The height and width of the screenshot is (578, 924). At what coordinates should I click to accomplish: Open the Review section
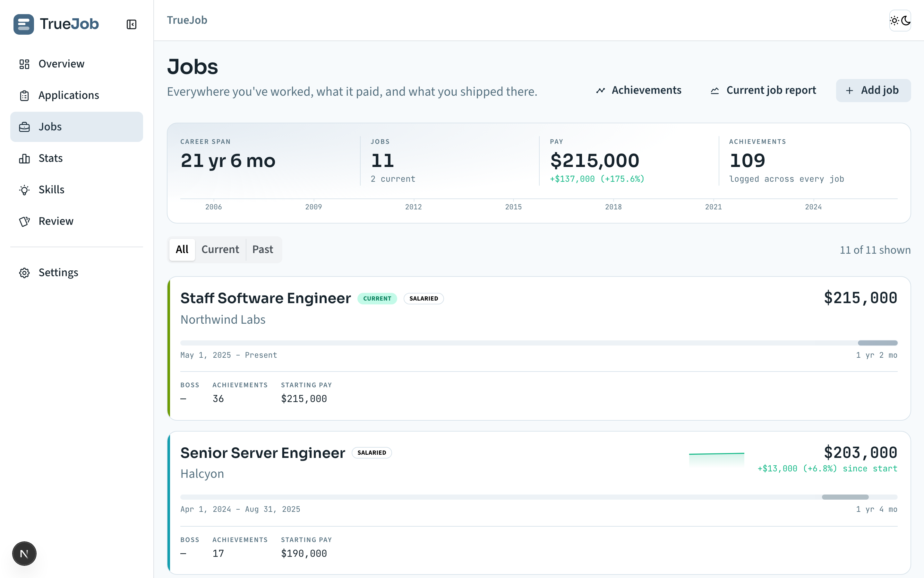pyautogui.click(x=76, y=221)
